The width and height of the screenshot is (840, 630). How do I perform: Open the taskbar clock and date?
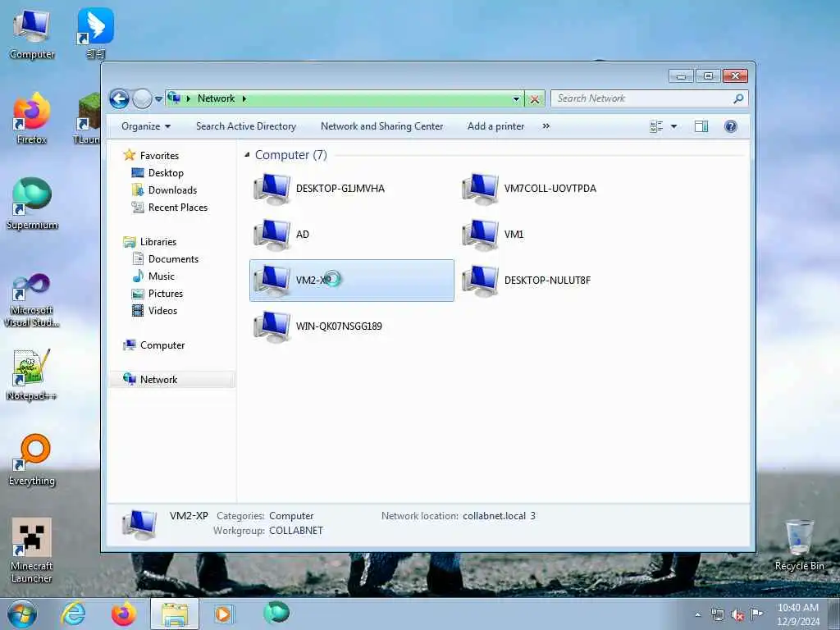[x=797, y=614]
